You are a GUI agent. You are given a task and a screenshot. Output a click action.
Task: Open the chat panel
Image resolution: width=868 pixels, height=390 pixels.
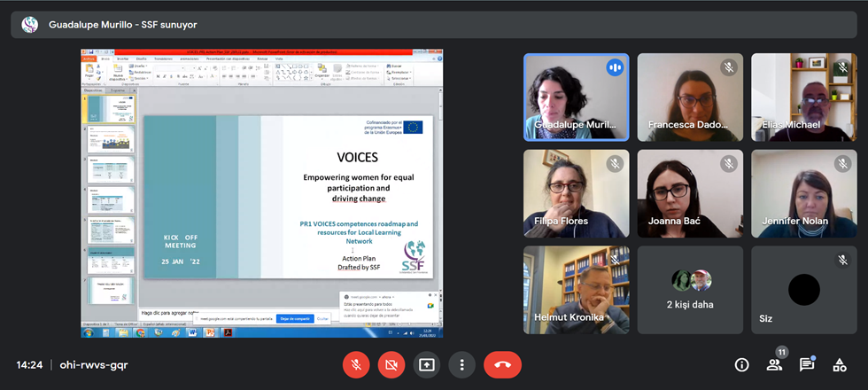pos(806,364)
